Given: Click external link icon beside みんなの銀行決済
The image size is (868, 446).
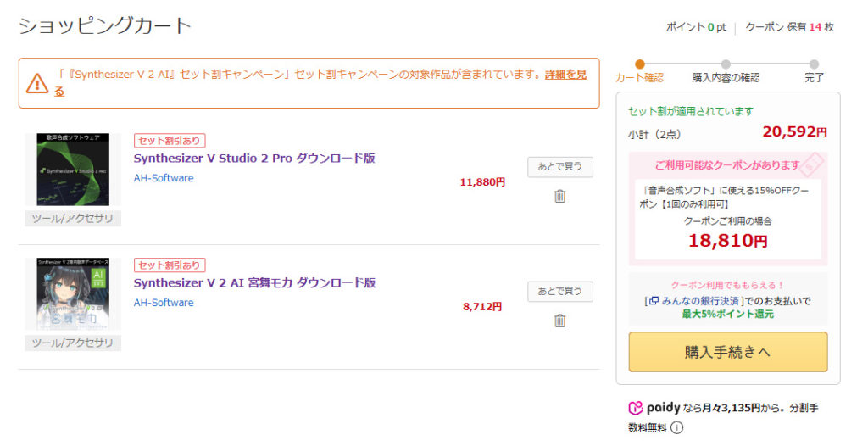Looking at the screenshot, I should [x=653, y=300].
